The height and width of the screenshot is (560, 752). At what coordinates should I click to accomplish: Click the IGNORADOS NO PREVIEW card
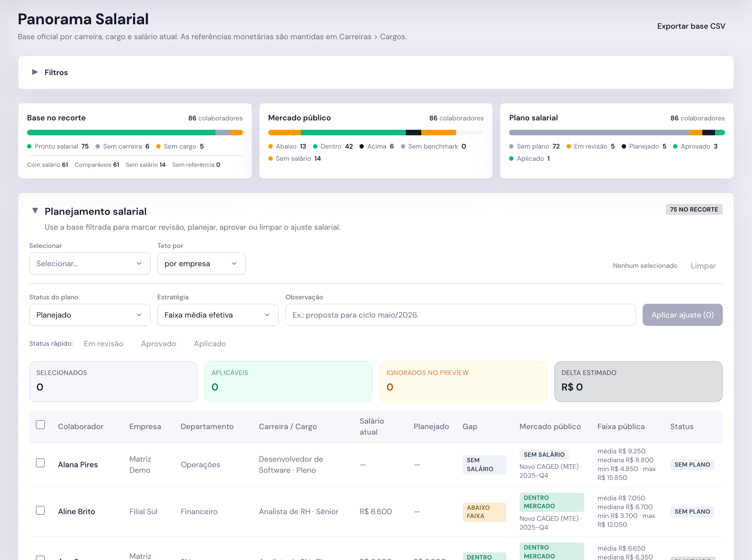coord(463,382)
